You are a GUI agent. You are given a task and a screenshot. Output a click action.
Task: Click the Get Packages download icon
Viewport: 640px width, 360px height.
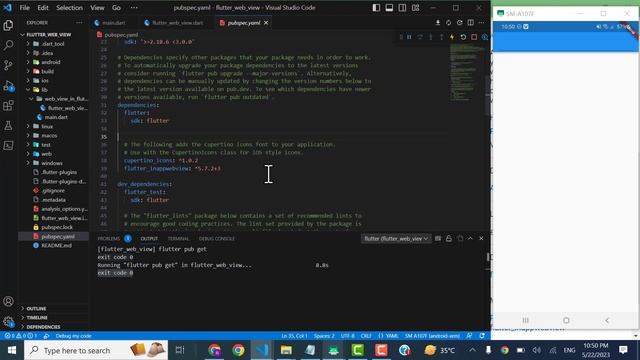pyautogui.click(x=438, y=23)
